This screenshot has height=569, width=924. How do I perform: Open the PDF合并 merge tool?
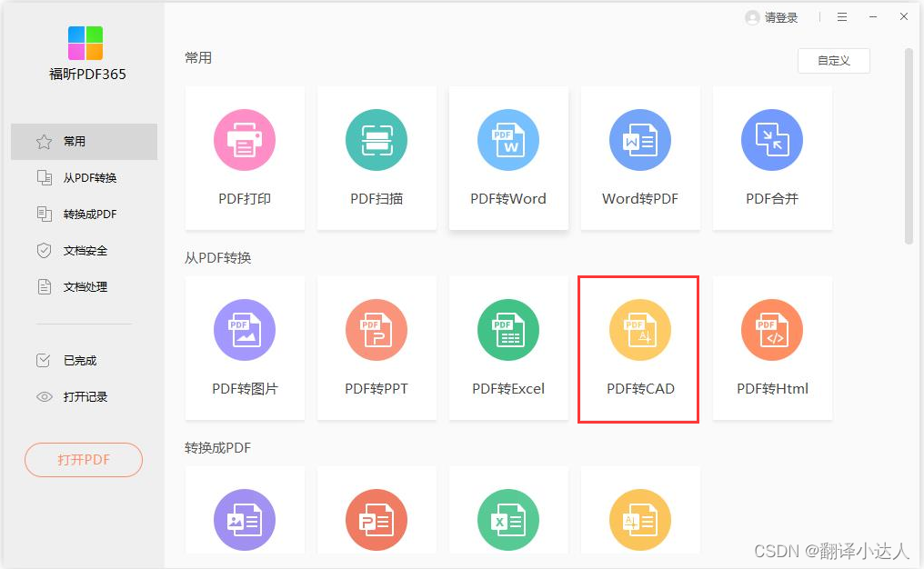point(772,158)
